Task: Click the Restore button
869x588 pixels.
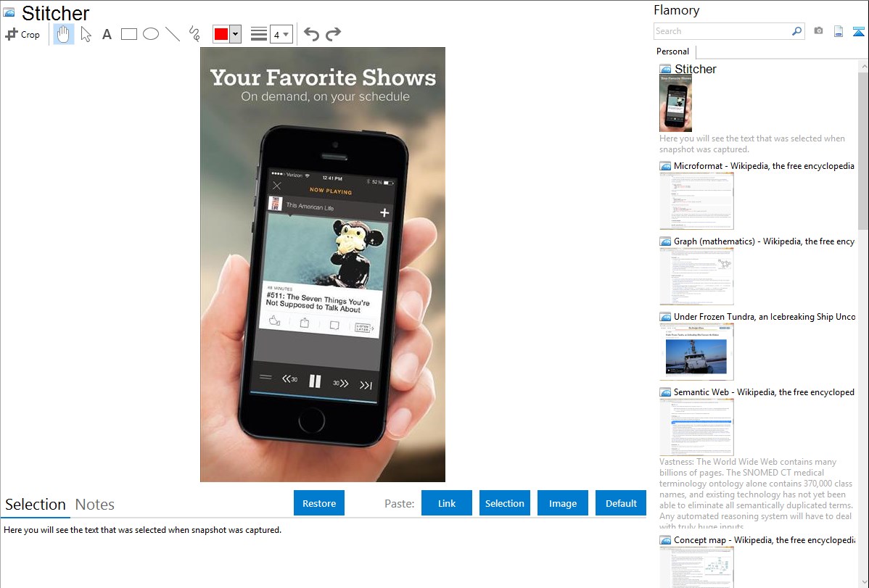Action: tap(319, 503)
